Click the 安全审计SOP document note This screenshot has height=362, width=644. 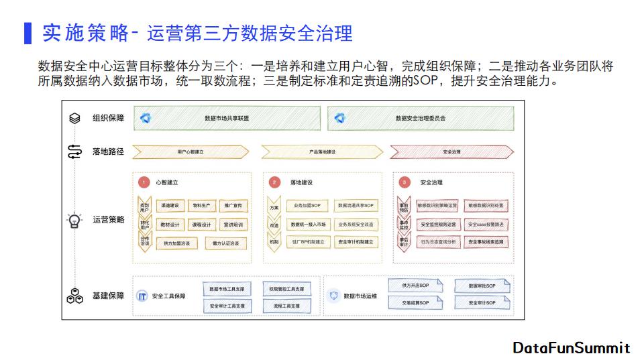[x=482, y=302]
